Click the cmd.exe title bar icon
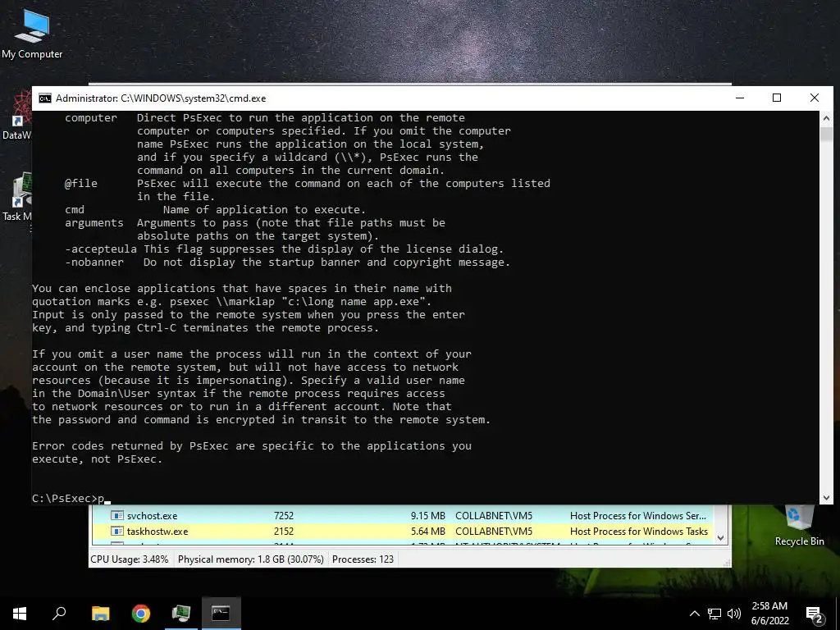Viewport: 840px width, 630px height. [x=45, y=98]
